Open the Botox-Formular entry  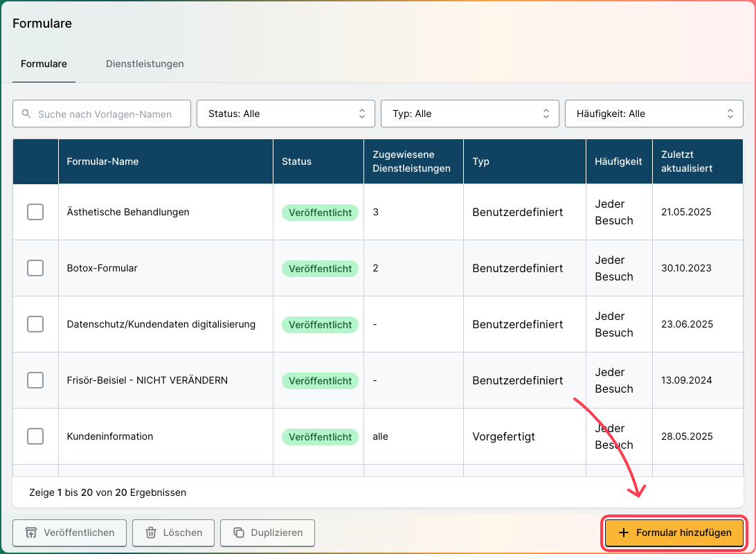coord(102,268)
